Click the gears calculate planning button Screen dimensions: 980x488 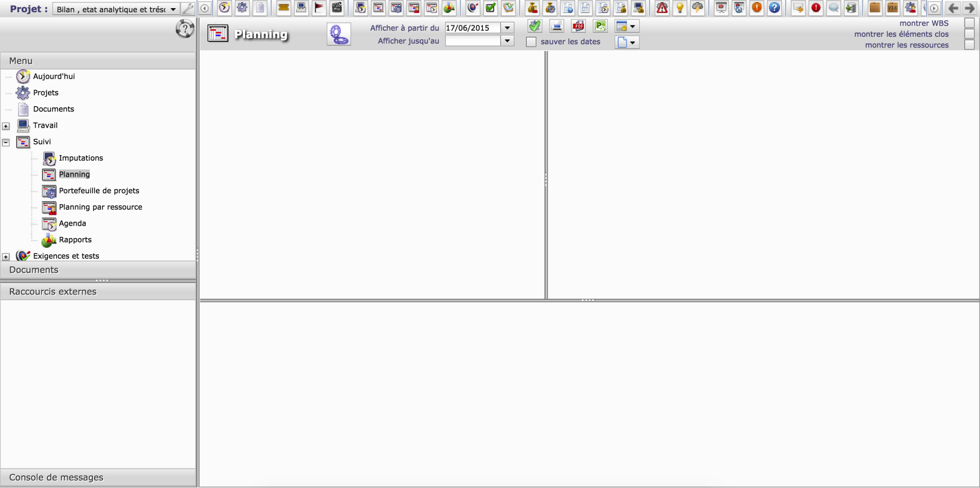[338, 34]
